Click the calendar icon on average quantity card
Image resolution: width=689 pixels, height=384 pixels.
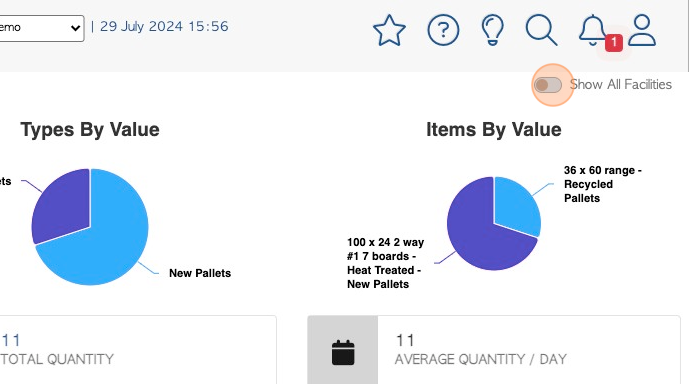tap(343, 352)
